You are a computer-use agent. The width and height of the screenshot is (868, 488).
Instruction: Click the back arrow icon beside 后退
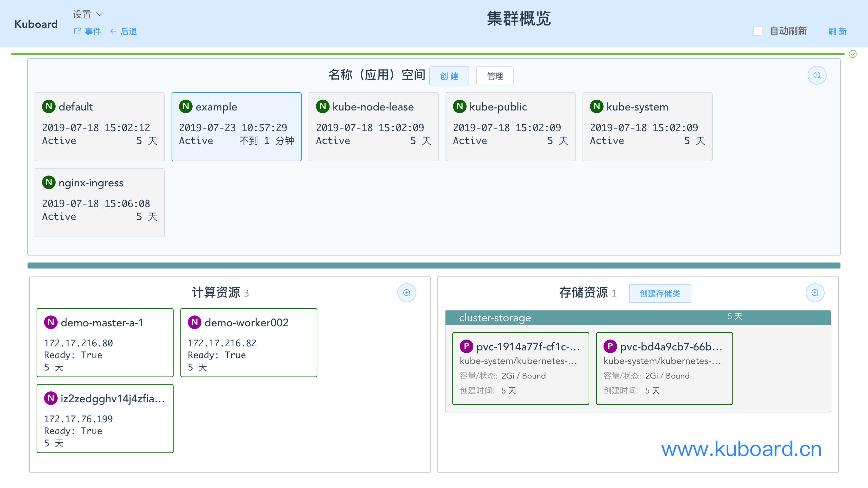coord(113,31)
